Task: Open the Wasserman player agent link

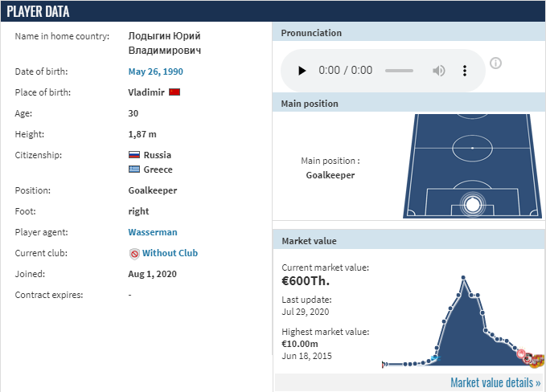Action: (x=153, y=232)
